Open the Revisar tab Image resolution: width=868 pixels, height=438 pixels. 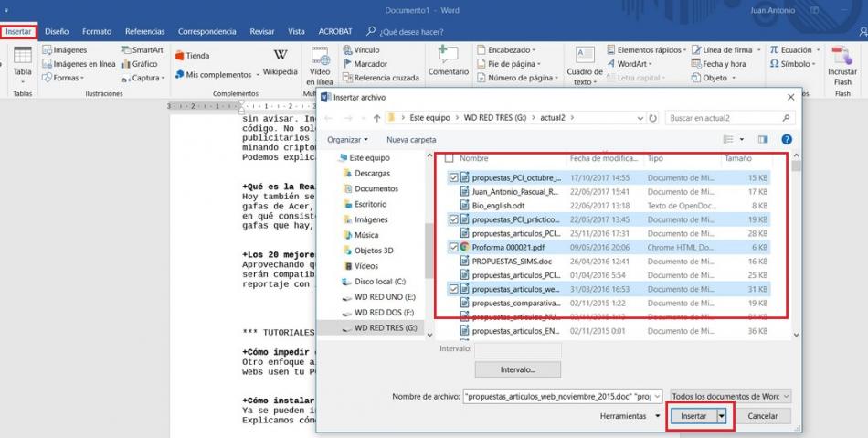(262, 32)
